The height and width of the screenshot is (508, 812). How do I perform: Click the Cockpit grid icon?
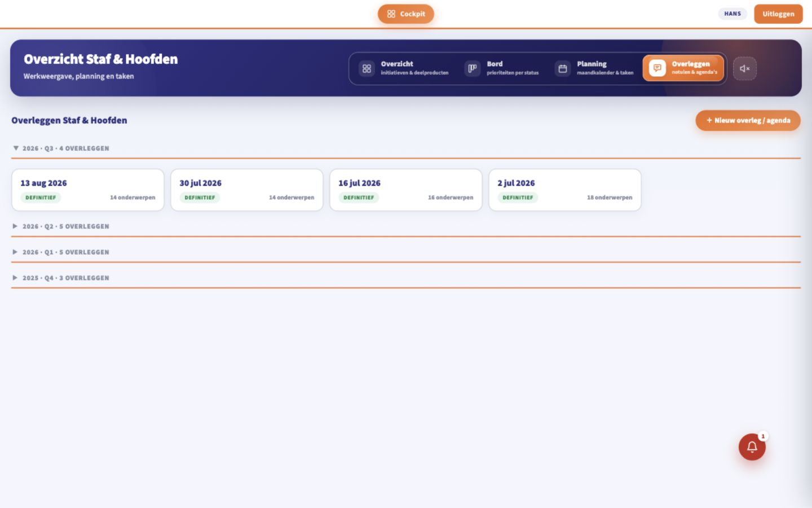click(x=391, y=14)
